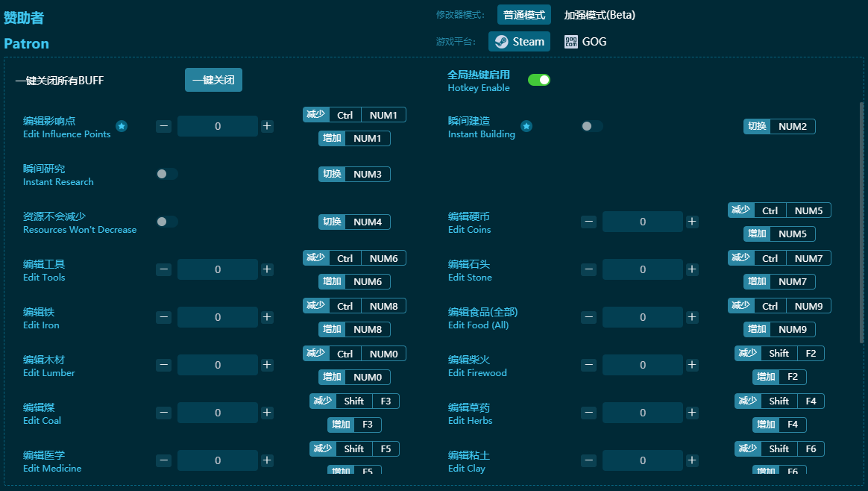Switch to 加强模式(Beta) mode tab
868x491 pixels.
(600, 15)
